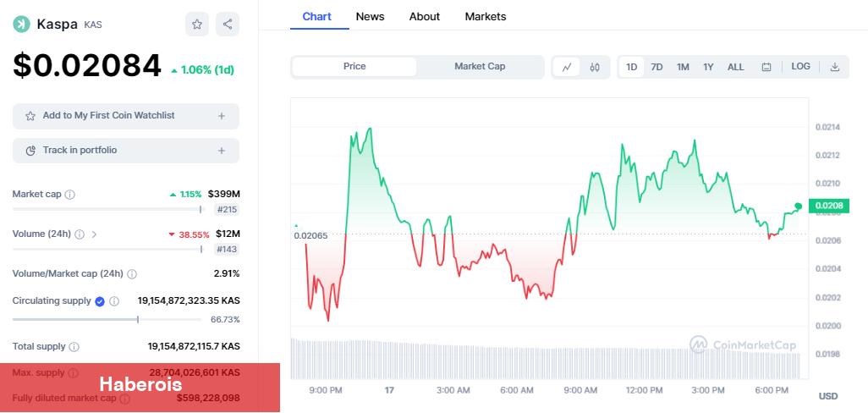Open the share icon next to Kaspa
This screenshot has width=868, height=413.
coord(227,25)
